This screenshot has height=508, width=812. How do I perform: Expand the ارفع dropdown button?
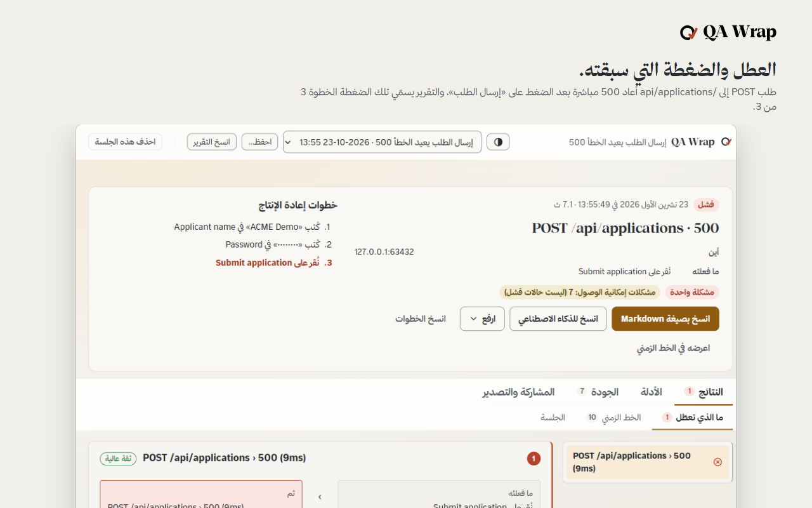click(482, 319)
